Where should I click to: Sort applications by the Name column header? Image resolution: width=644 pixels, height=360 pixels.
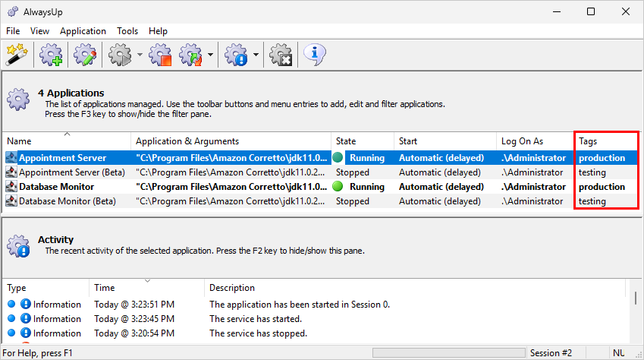pos(67,141)
